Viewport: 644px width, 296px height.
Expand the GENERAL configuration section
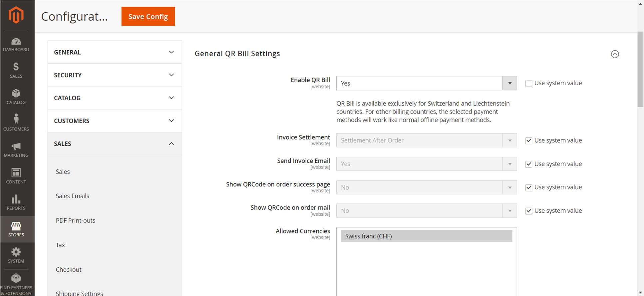coord(115,52)
